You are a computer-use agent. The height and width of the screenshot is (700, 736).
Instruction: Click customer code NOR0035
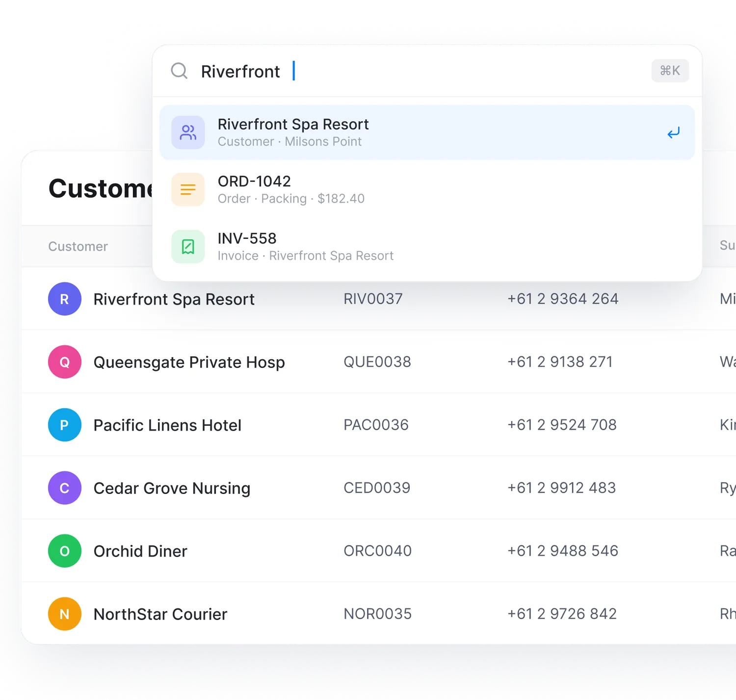[x=378, y=614]
